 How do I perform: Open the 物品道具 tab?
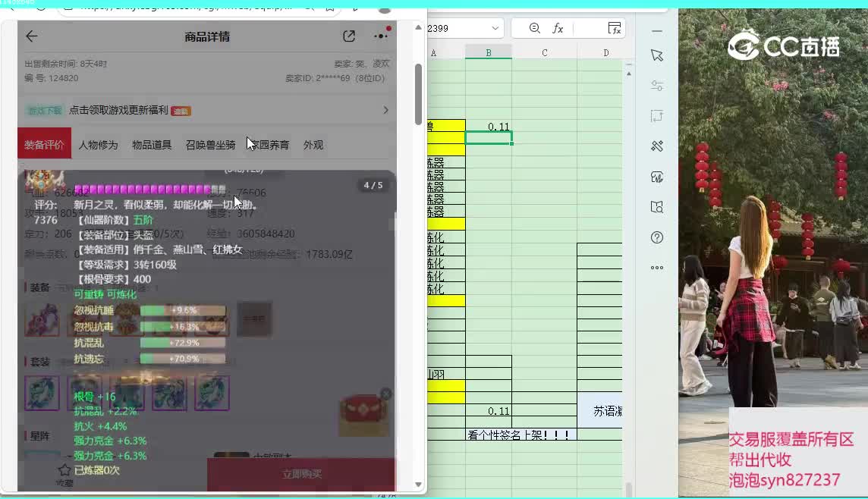(152, 145)
